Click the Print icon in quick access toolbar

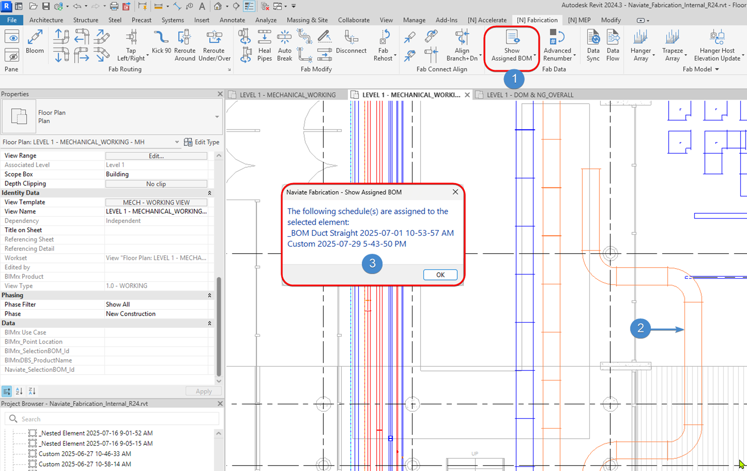click(114, 6)
